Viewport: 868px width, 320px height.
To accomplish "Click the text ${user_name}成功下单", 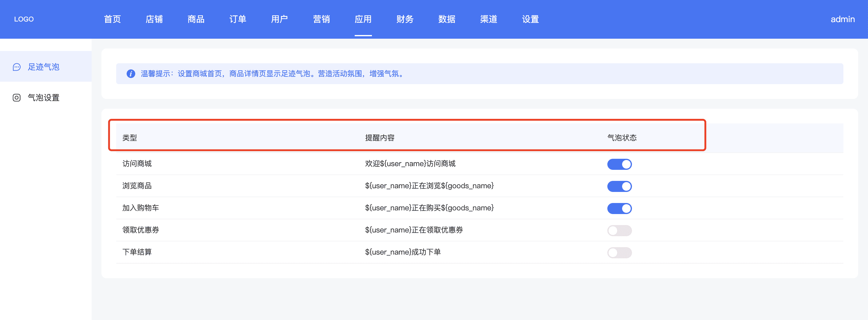I will pyautogui.click(x=403, y=252).
